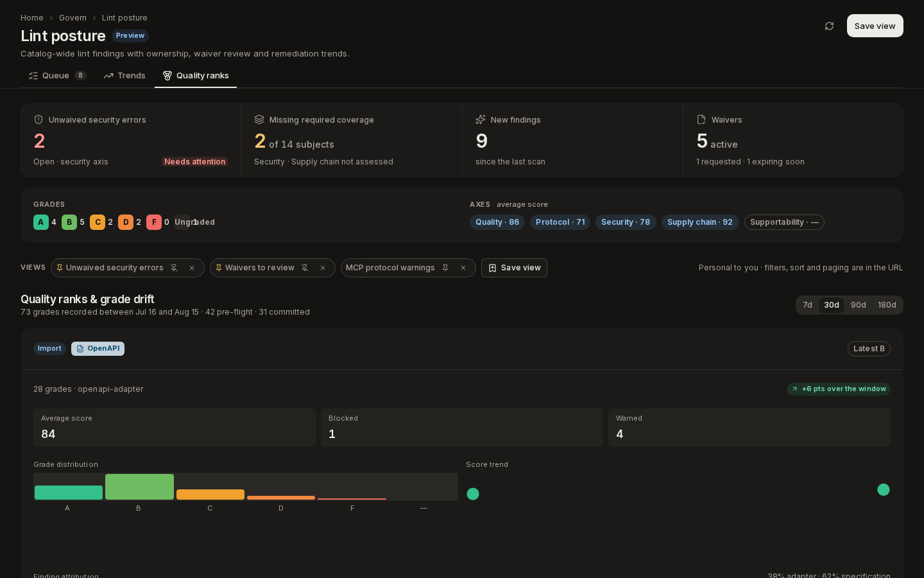Open the MCP protocol warnings saved view

point(390,268)
